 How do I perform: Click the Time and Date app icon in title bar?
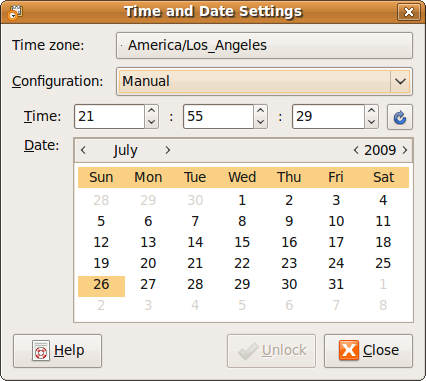[x=15, y=13]
